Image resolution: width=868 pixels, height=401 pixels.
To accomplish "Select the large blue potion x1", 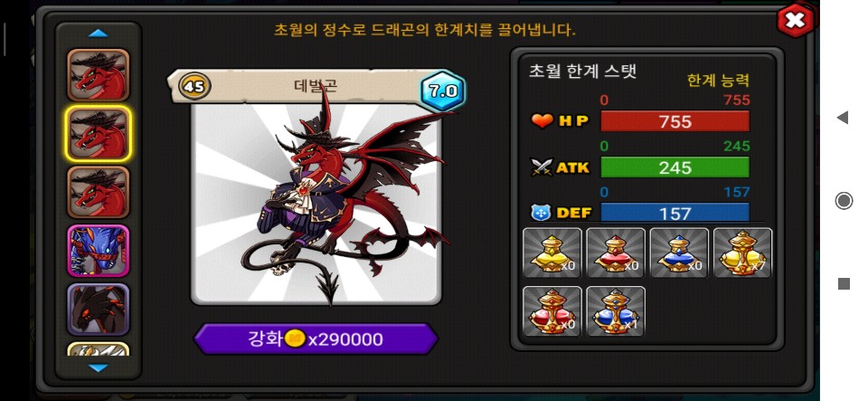I will tap(616, 311).
